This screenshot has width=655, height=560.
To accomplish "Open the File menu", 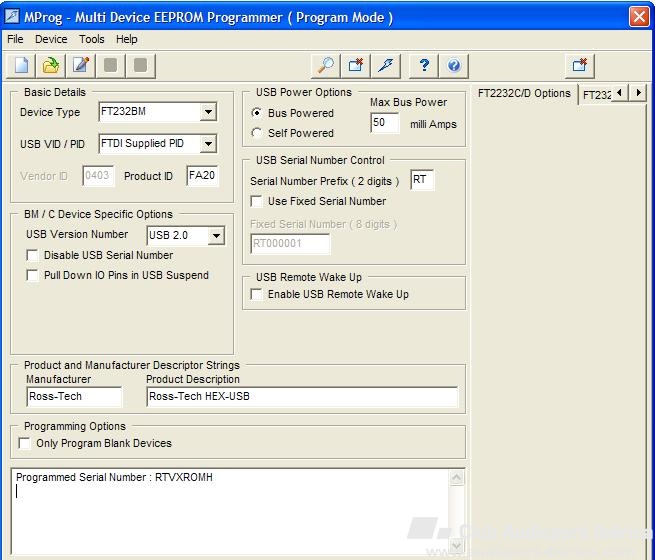I will pyautogui.click(x=15, y=39).
